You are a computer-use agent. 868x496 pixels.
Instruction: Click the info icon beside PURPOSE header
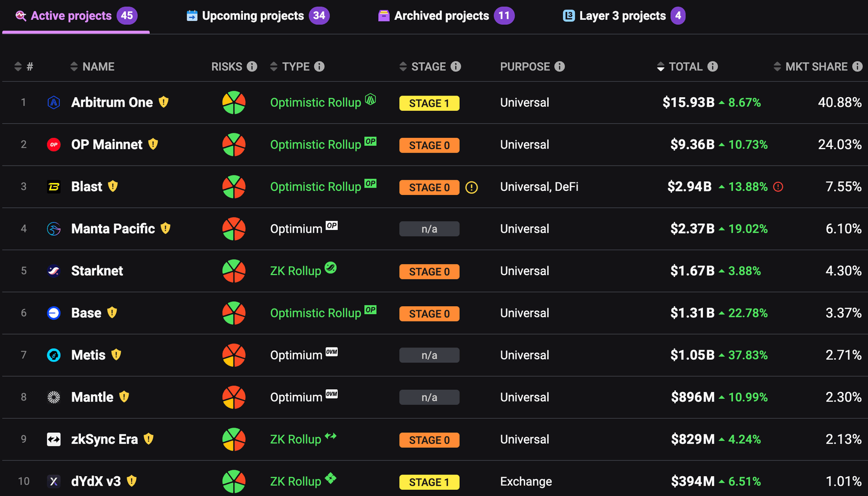pos(559,67)
